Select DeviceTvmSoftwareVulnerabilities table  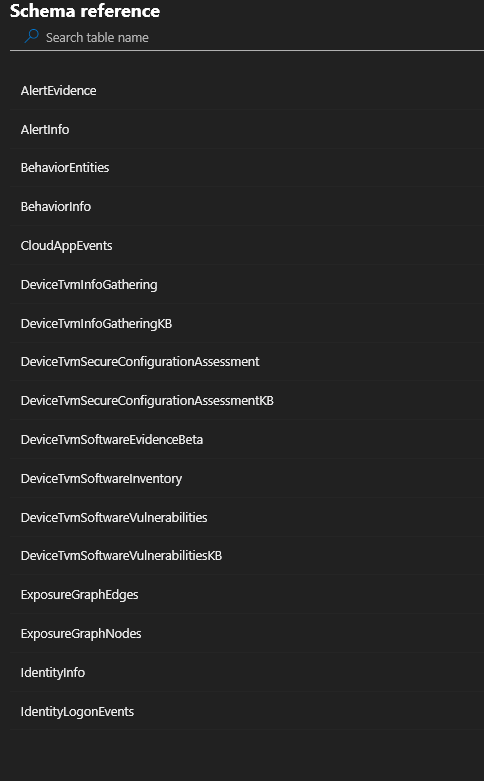(247, 517)
